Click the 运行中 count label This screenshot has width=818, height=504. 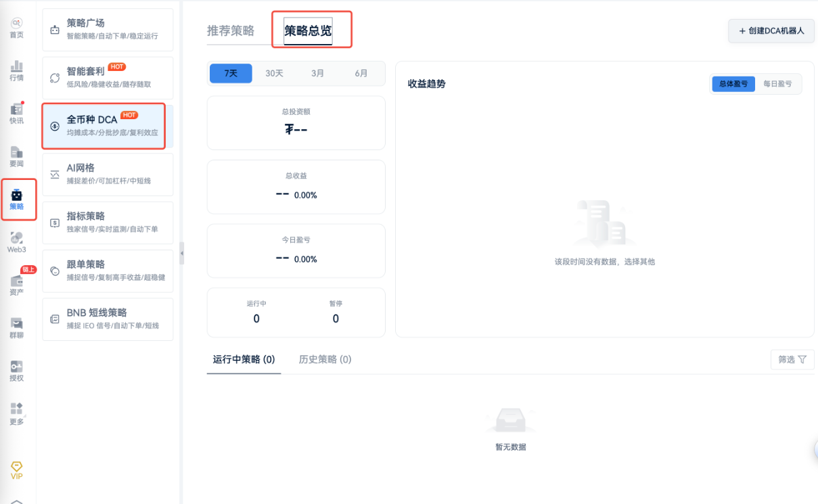click(256, 304)
